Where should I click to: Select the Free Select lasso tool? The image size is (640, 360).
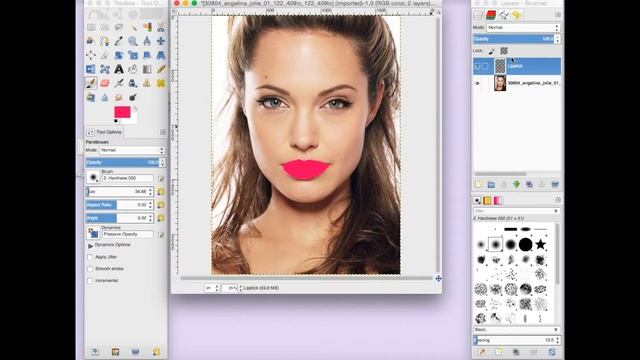(x=119, y=27)
